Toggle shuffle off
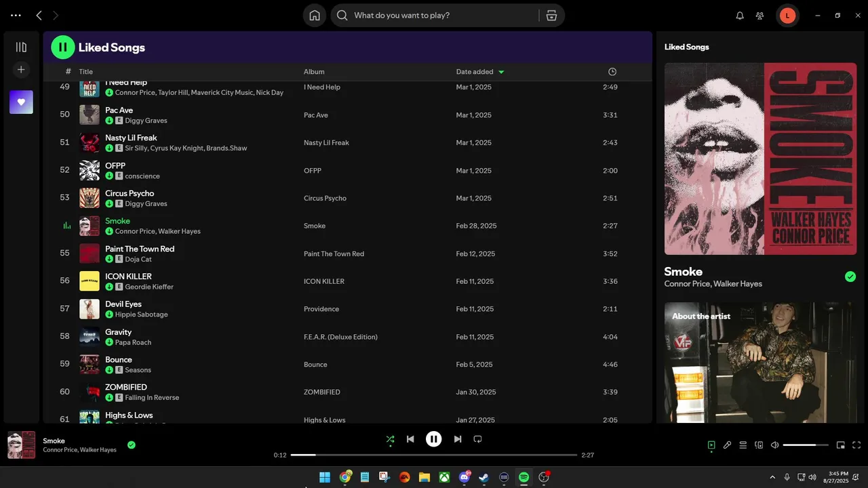Screen dimensions: 868x488 (390, 439)
